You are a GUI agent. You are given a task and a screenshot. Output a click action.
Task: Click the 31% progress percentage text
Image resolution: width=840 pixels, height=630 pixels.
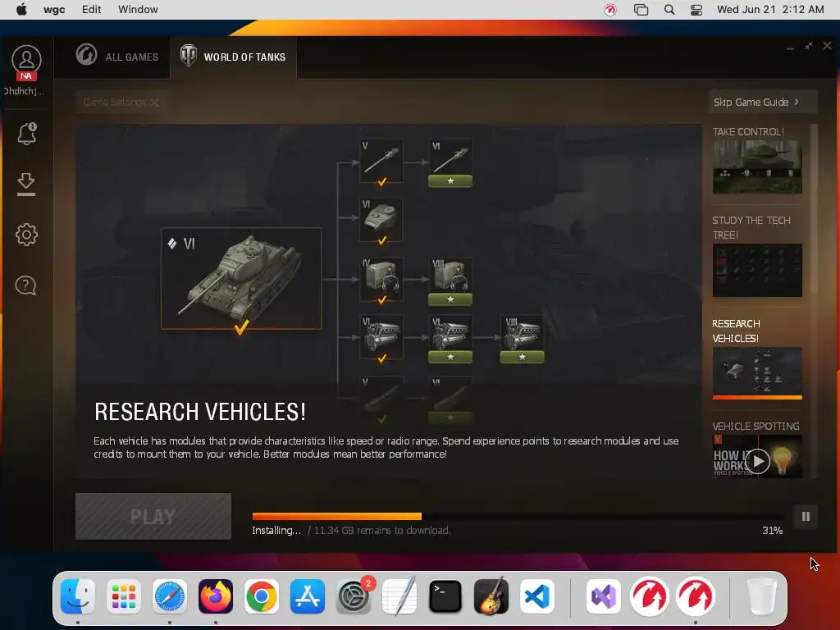point(772,531)
